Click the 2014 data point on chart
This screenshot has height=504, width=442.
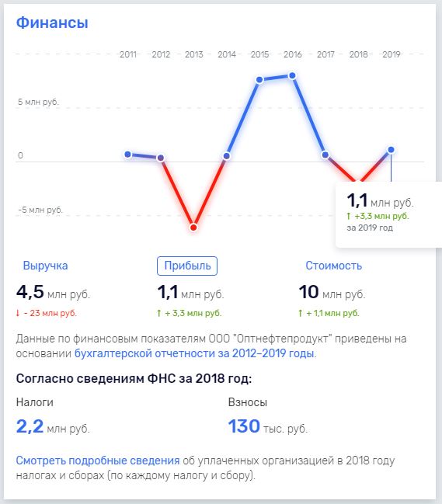pos(226,156)
